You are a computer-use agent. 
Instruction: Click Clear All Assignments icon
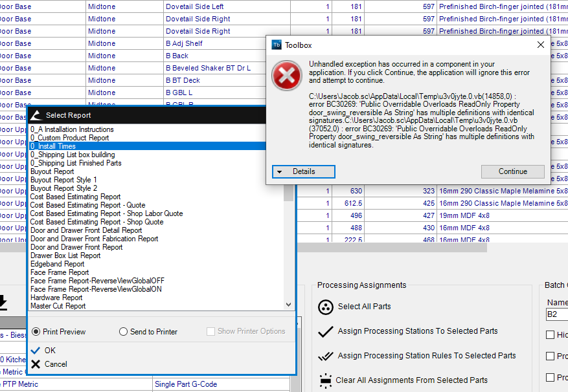(326, 380)
